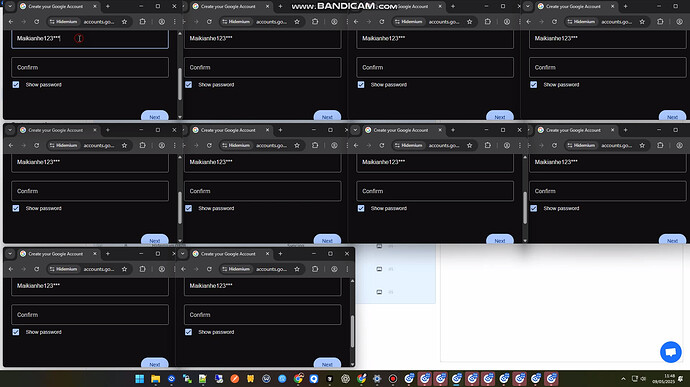Click Hidemium site info chip in top-left window
Screen dimensions: 690x387
click(63, 22)
